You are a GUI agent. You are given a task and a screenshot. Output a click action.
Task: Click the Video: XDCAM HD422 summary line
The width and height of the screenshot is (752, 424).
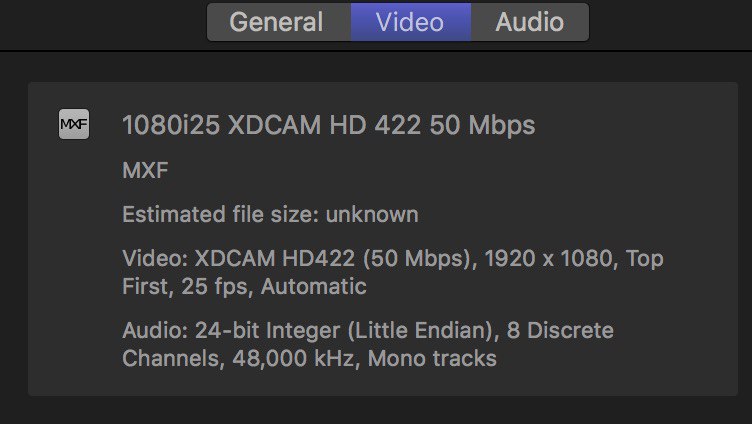click(393, 272)
